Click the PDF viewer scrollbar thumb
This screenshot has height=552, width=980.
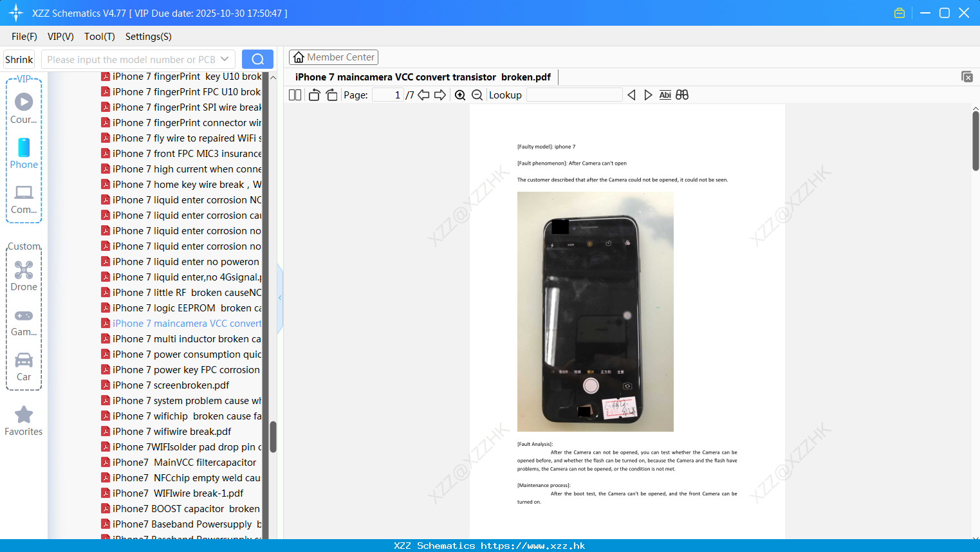(975, 140)
